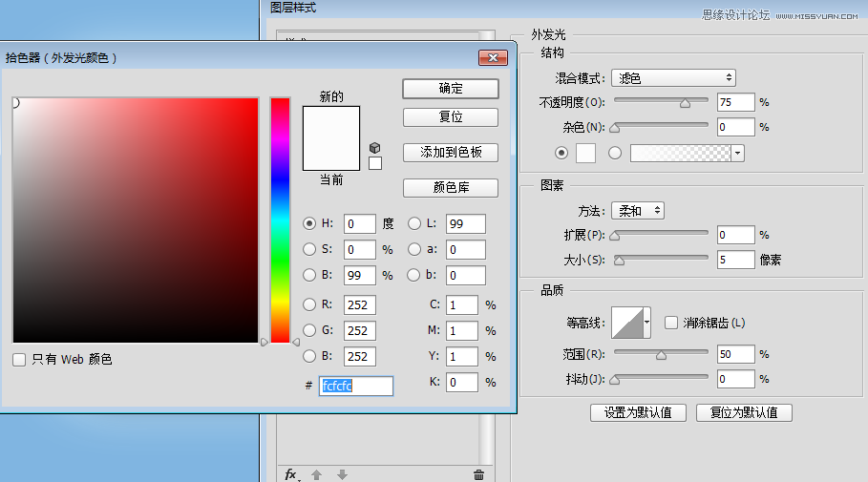Click the 复位 reset button
The height and width of the screenshot is (482, 868).
tap(450, 117)
